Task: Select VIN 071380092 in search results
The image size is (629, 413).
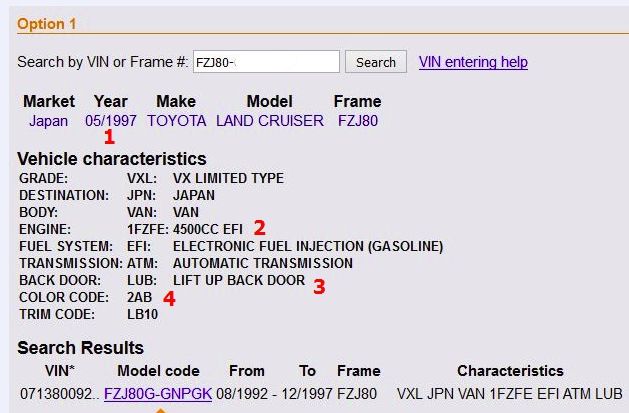Action: pyautogui.click(x=57, y=393)
